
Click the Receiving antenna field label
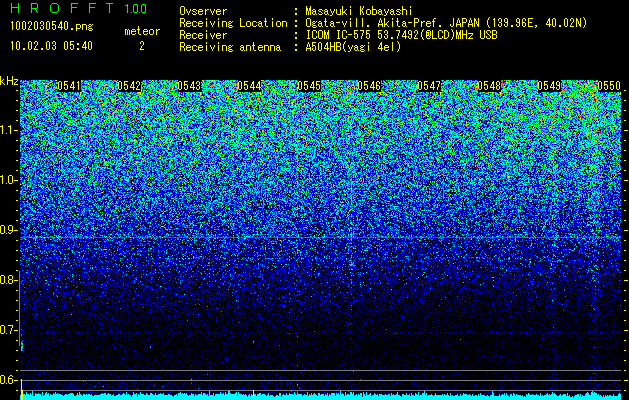click(x=230, y=47)
